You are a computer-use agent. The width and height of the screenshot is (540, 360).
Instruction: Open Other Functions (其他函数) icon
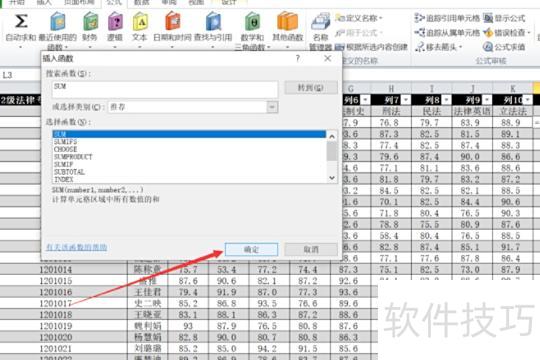(x=287, y=21)
